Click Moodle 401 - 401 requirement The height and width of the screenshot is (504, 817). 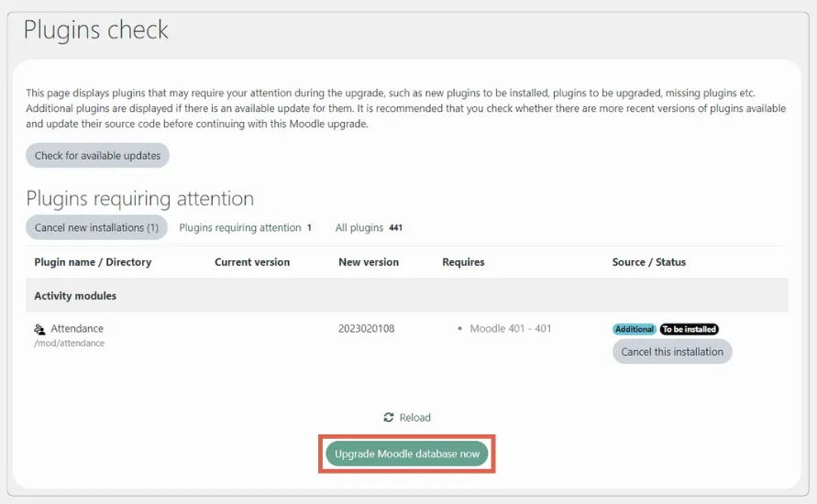511,329
